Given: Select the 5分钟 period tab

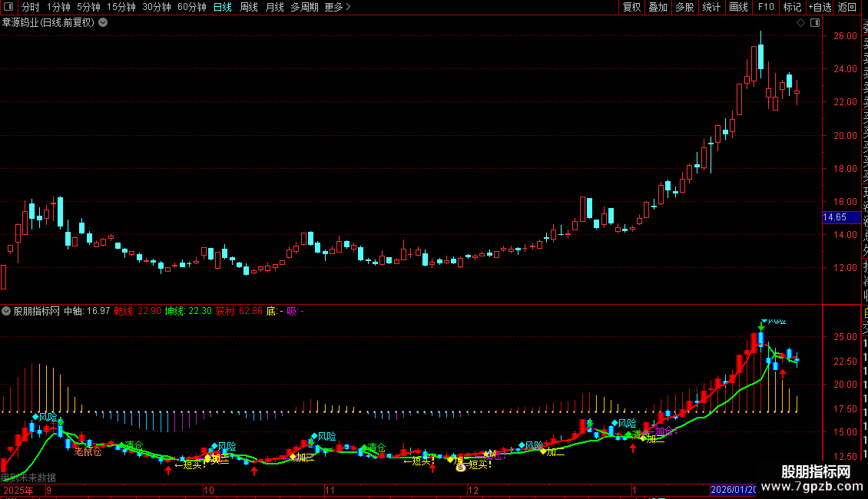Looking at the screenshot, I should pos(88,7).
